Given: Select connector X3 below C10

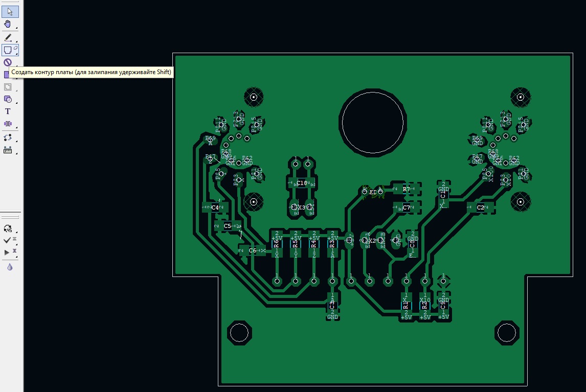Looking at the screenshot, I should [302, 207].
